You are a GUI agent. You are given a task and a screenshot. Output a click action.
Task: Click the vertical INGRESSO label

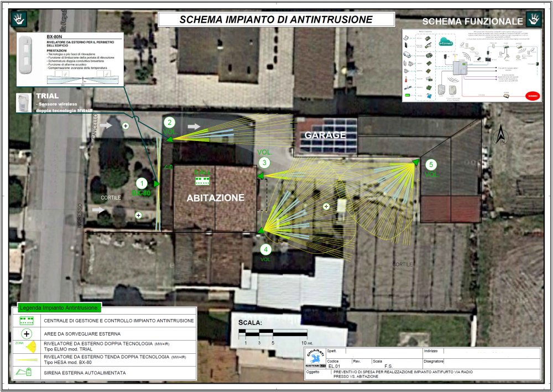pos(80,216)
